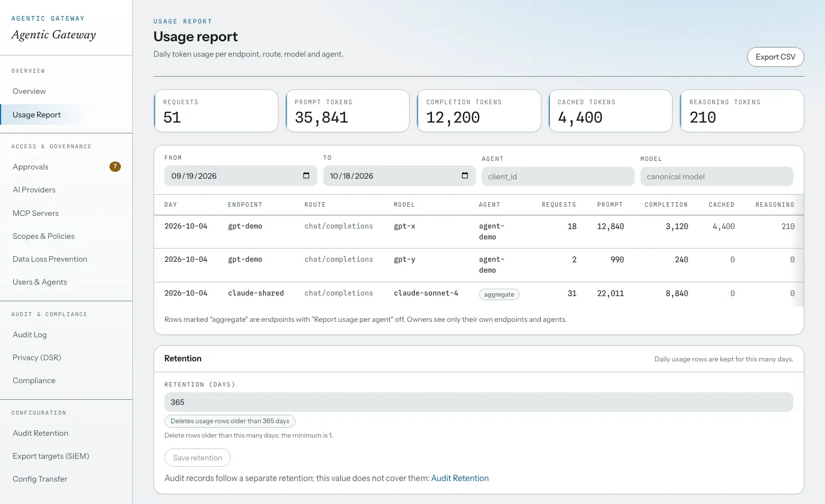Click the REQUESTS column header

559,204
